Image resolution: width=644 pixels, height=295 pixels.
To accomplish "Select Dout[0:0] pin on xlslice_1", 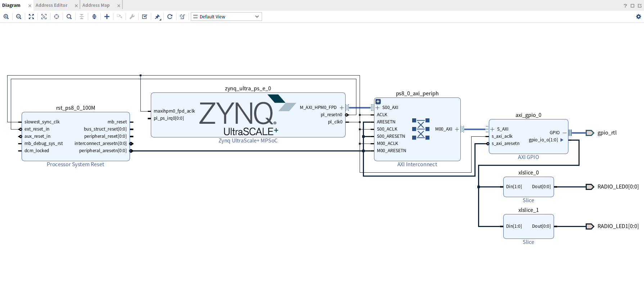I will click(x=541, y=226).
